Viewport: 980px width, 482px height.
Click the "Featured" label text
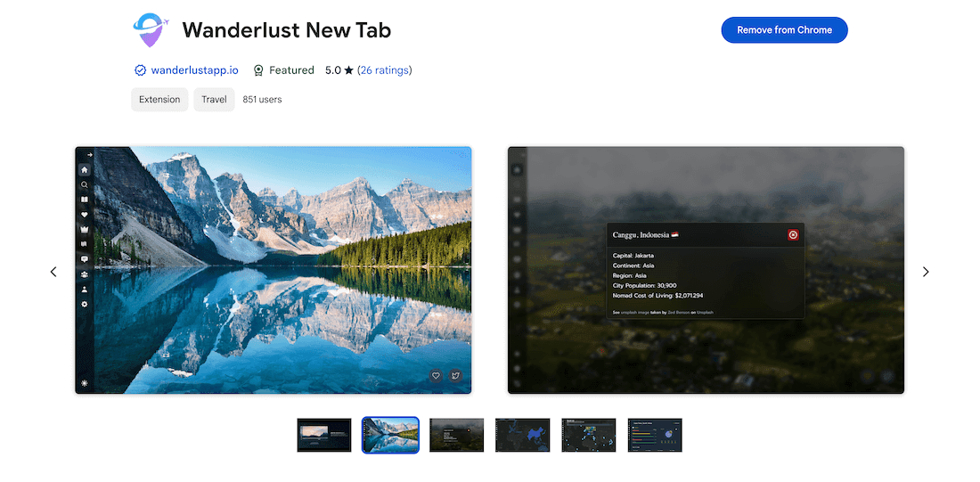tap(291, 70)
